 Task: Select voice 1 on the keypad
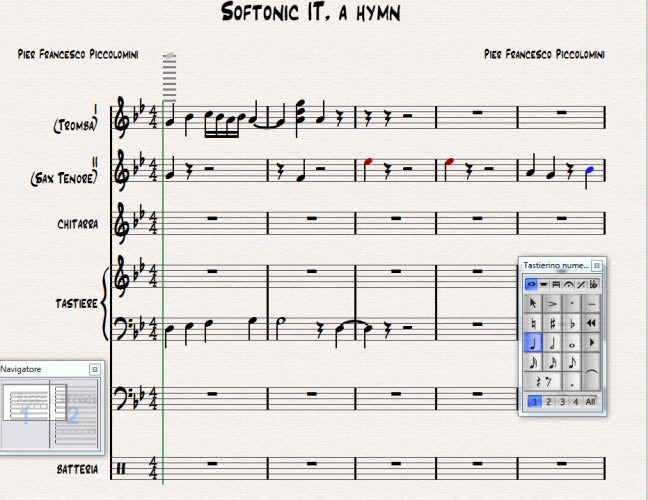coord(534,402)
